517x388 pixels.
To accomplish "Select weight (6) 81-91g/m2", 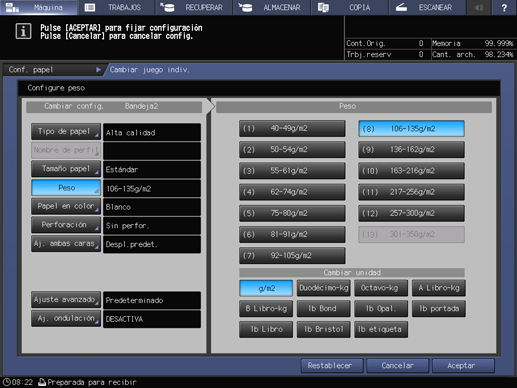I will pos(292,234).
